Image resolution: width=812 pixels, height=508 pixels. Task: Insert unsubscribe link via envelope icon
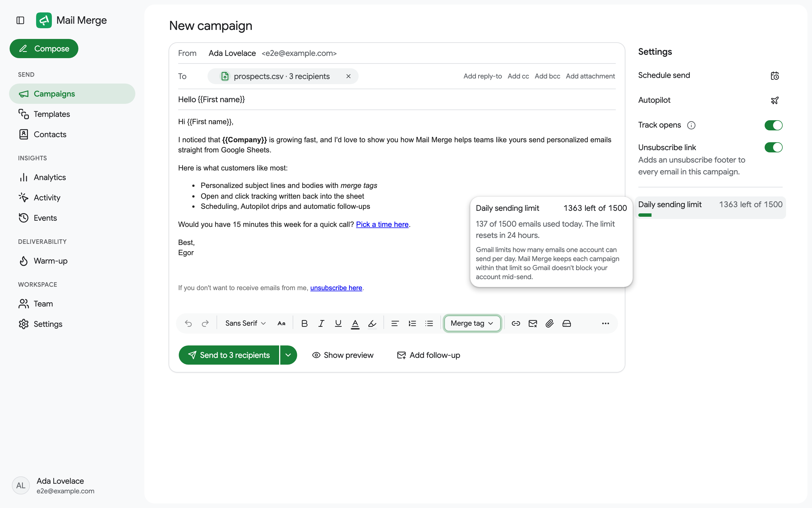coord(533,323)
